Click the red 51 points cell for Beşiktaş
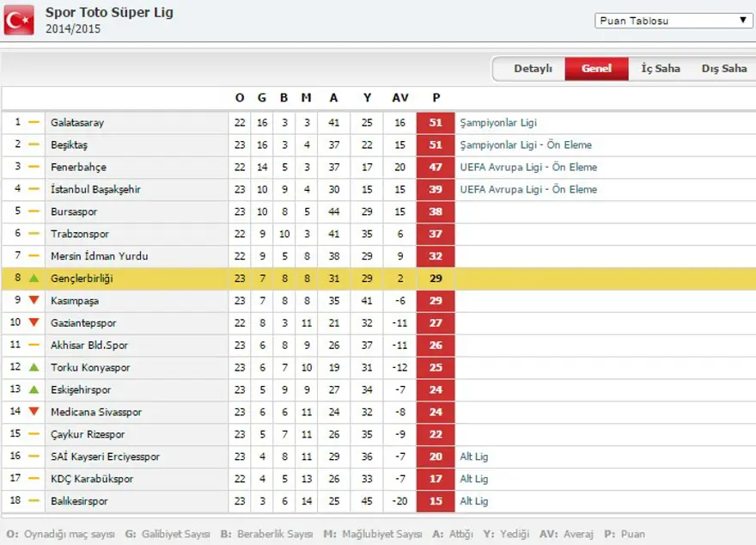The width and height of the screenshot is (756, 545). pos(436,145)
